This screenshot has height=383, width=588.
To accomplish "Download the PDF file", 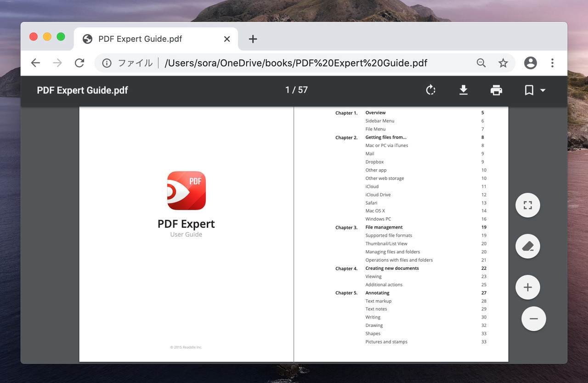I will pyautogui.click(x=464, y=90).
